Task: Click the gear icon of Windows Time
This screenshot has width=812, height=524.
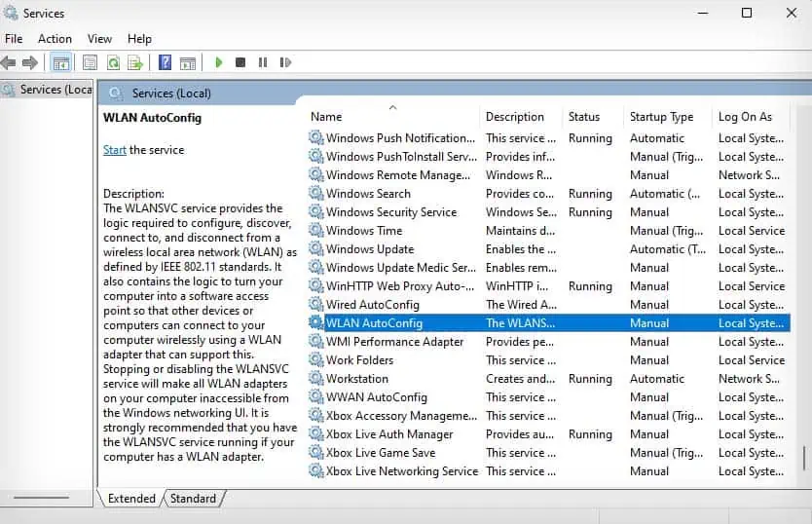Action: tap(315, 230)
